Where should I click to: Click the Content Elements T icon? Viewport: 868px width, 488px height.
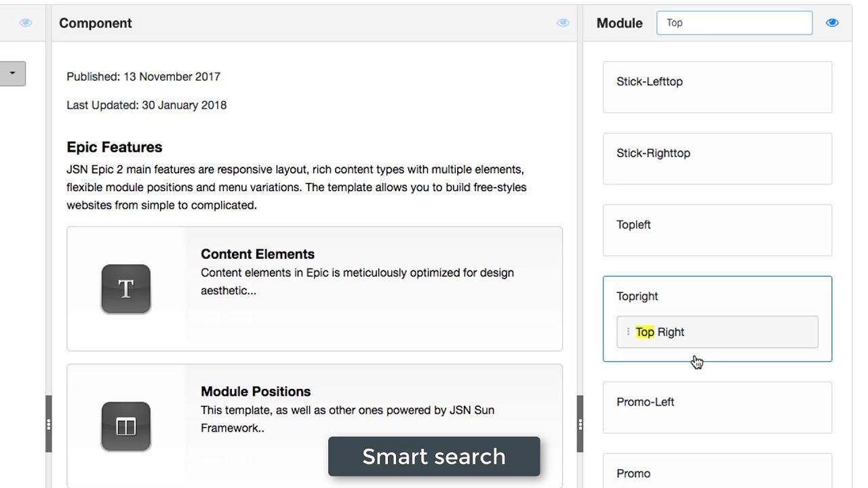tap(126, 289)
